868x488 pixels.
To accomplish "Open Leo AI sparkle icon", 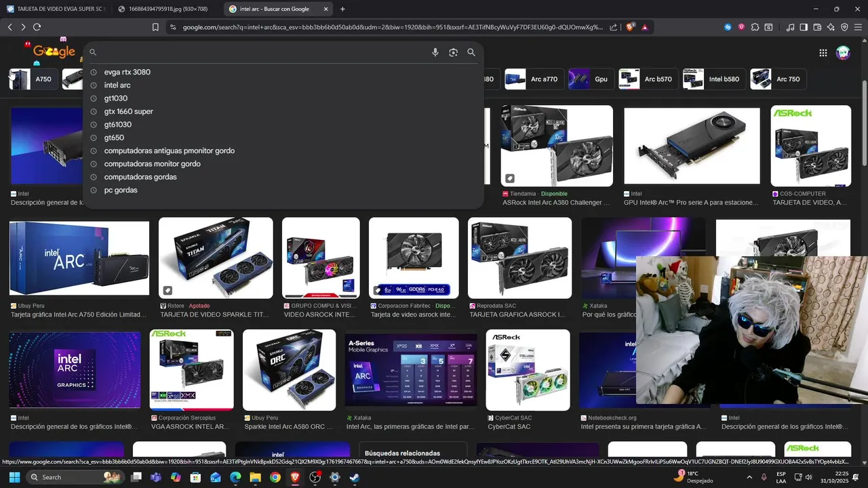I will 831,27.
